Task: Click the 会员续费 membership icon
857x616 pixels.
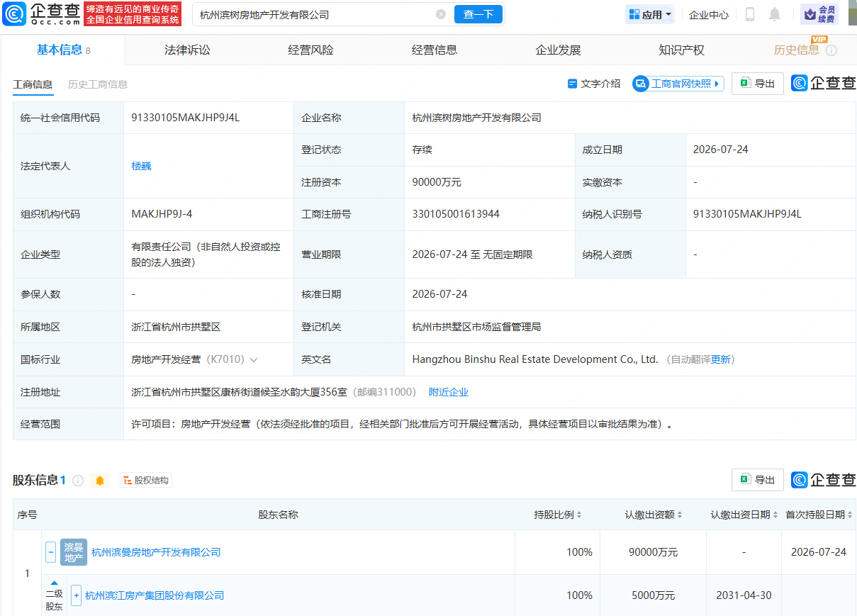Action: click(819, 14)
